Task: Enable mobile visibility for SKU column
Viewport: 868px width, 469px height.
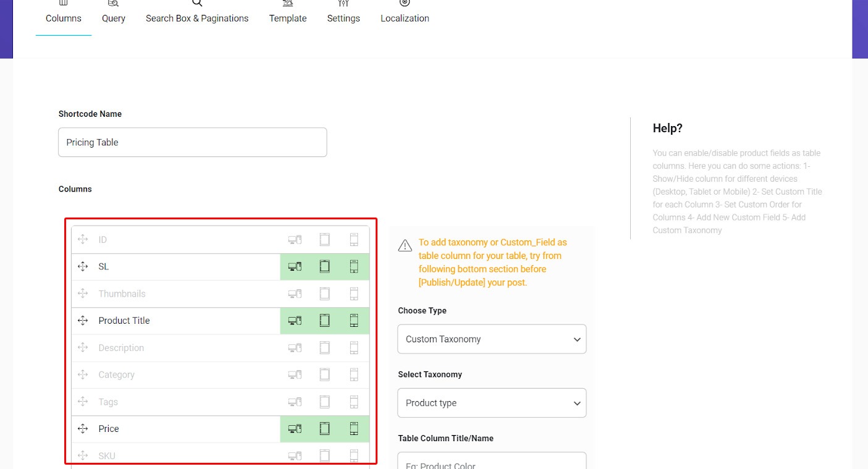Action: coord(354,455)
